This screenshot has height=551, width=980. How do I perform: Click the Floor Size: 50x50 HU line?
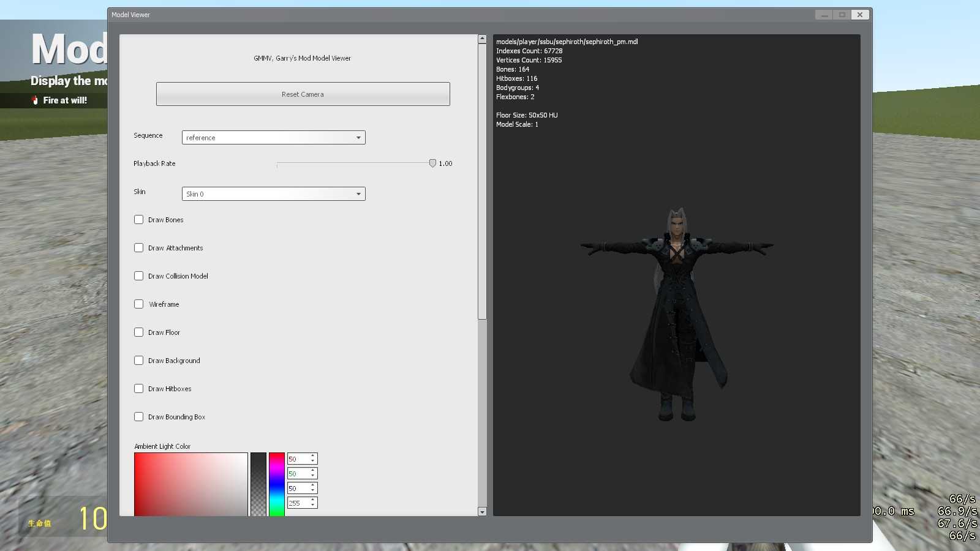527,115
